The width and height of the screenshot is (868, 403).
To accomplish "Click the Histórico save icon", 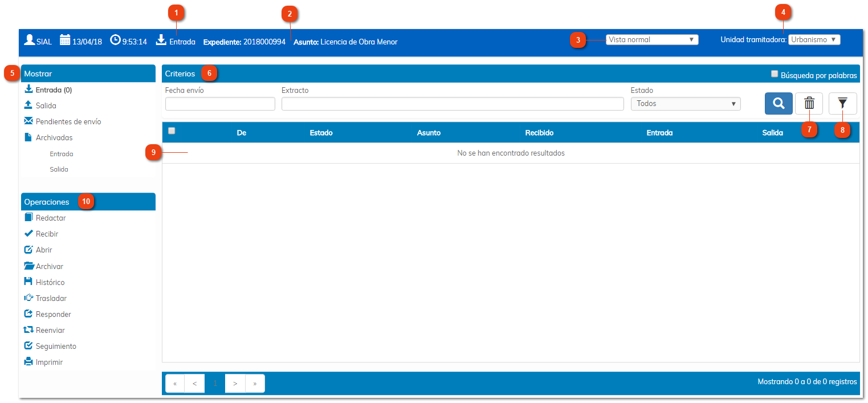I will click(x=28, y=282).
